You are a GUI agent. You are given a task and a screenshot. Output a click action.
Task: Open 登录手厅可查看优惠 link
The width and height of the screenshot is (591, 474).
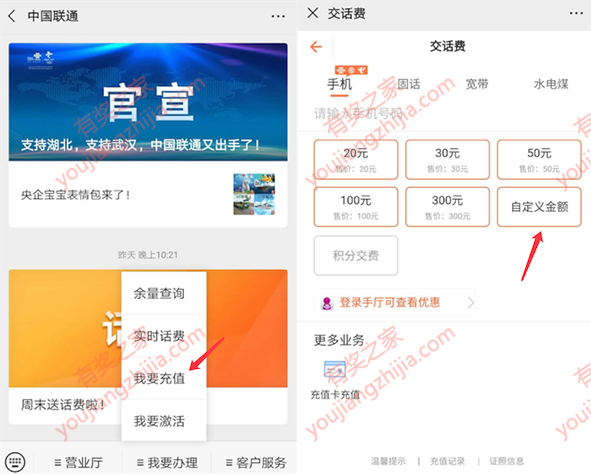[395, 303]
